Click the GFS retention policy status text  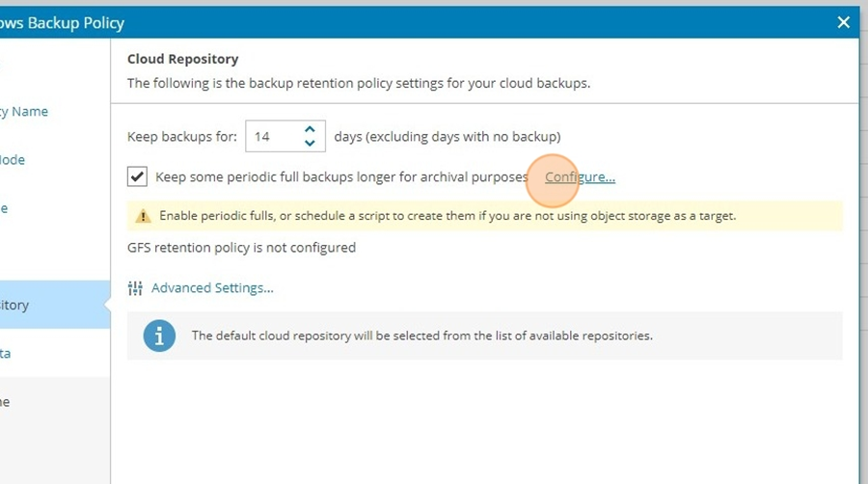241,247
